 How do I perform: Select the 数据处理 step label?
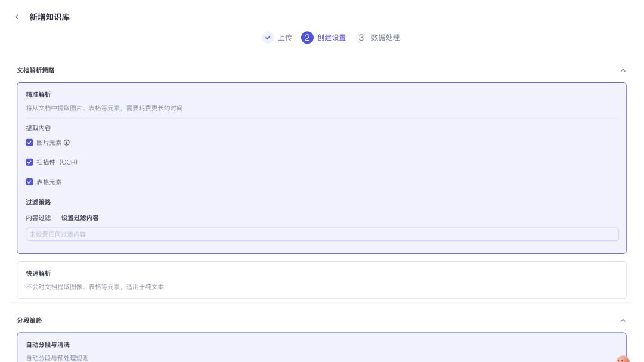point(385,38)
